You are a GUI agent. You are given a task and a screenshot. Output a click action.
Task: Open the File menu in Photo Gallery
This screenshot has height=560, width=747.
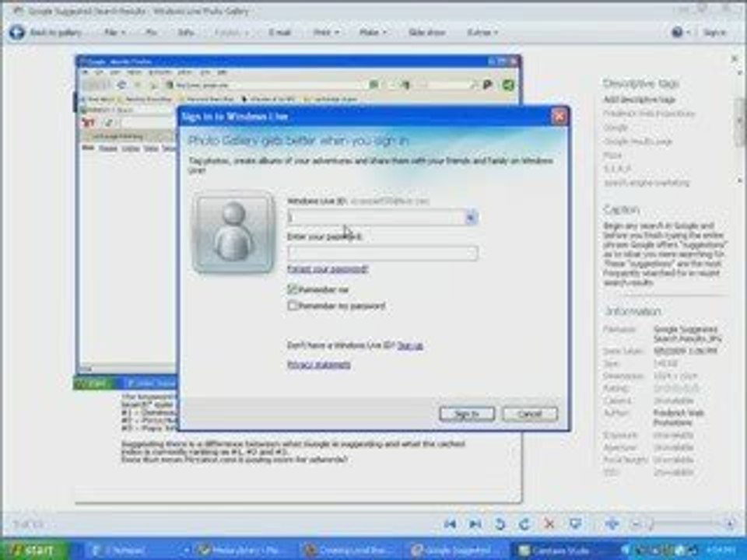coord(114,33)
